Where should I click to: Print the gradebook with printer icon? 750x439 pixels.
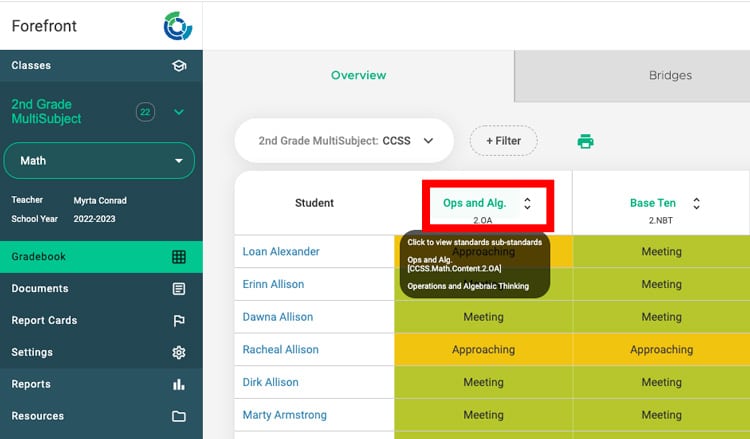pyautogui.click(x=585, y=142)
